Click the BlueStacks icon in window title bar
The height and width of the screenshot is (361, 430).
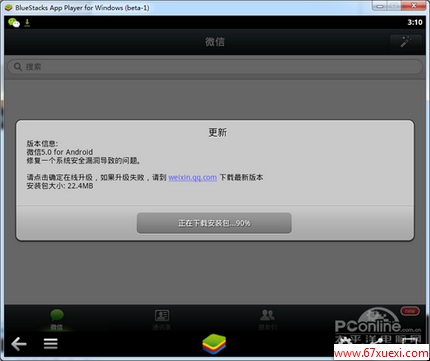pos(9,7)
